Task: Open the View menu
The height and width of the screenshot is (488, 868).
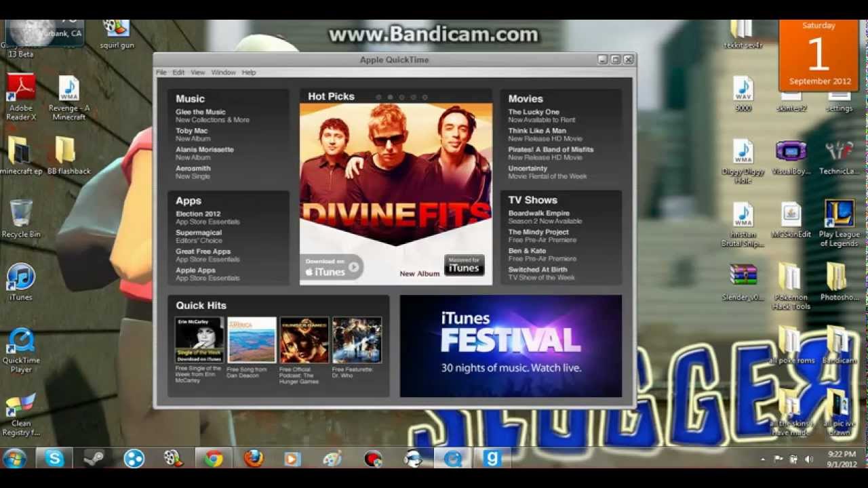Action: click(198, 73)
